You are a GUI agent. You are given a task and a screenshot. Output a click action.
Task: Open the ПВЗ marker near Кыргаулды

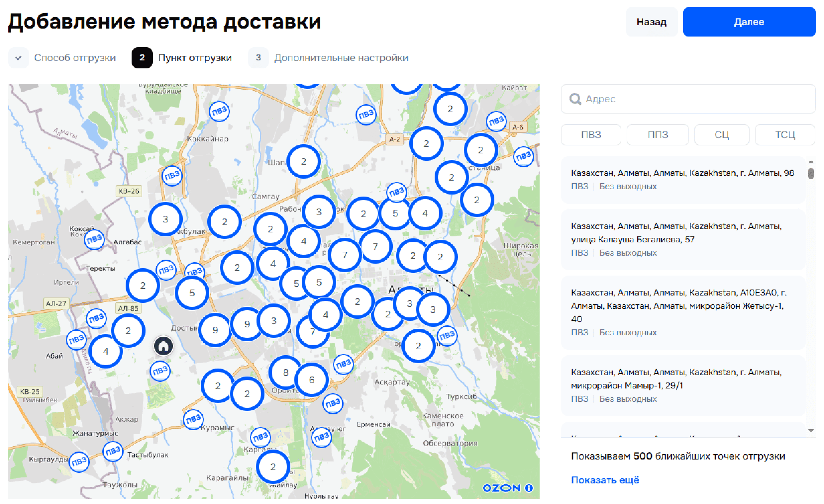click(x=79, y=462)
